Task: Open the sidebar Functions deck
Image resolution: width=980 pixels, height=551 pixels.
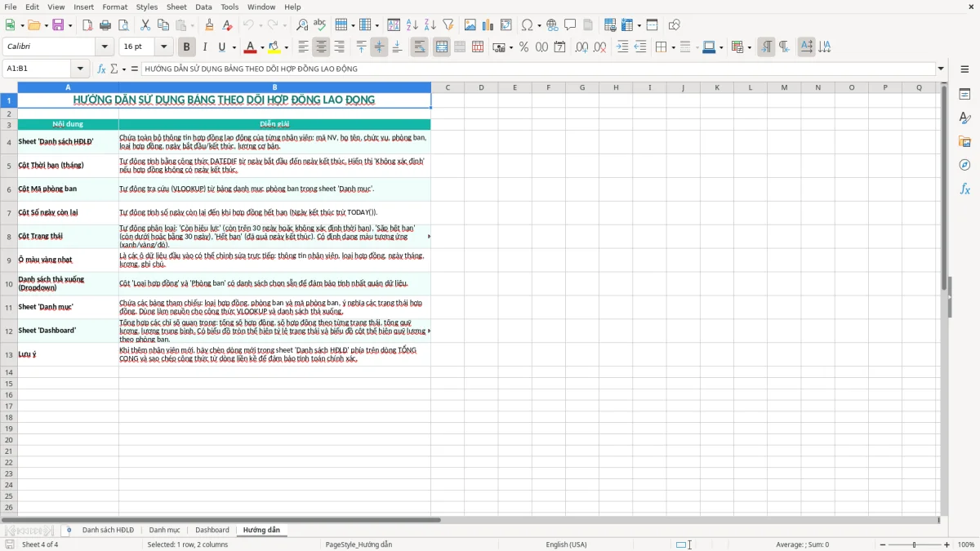Action: click(x=964, y=189)
